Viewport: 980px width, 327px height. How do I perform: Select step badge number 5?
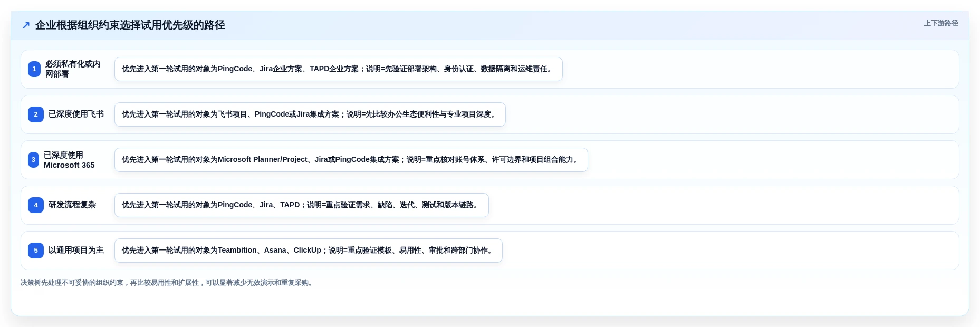pos(36,251)
